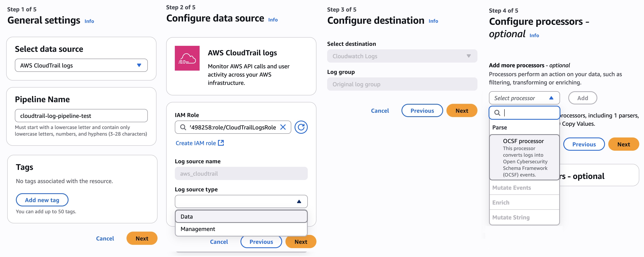
Task: Click the magnifier icon in IAM Role field
Action: [x=183, y=127]
